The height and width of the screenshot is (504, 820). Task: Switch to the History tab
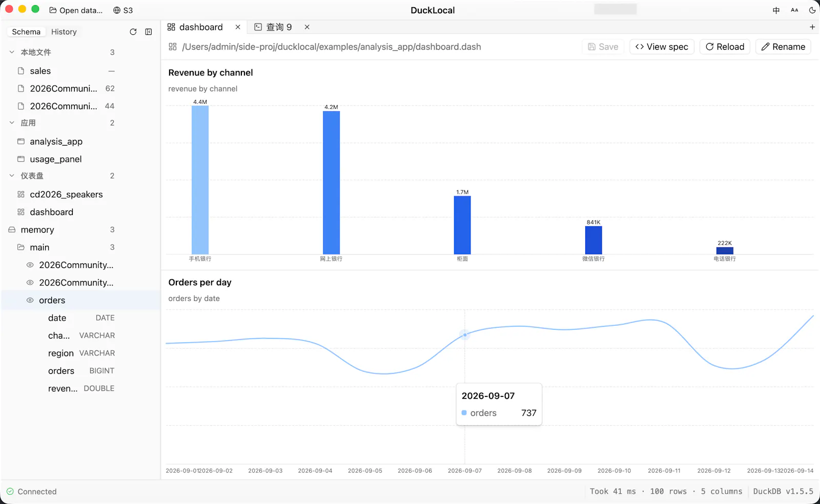coord(64,32)
